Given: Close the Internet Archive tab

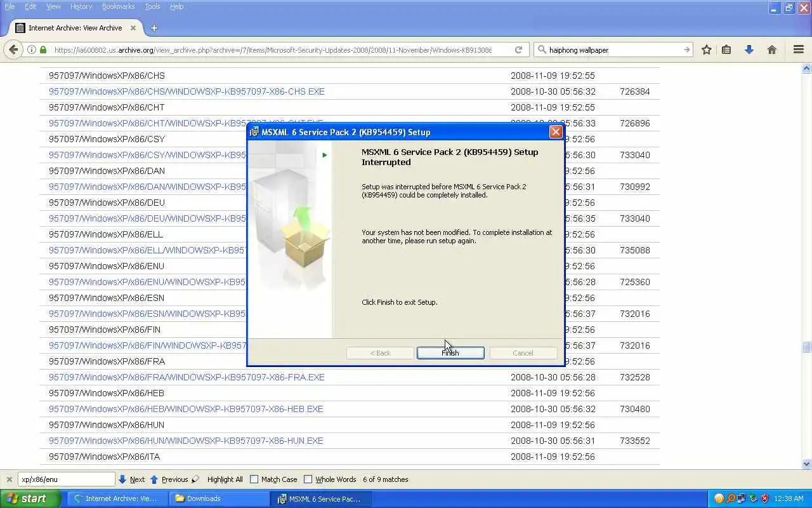Looking at the screenshot, I should [133, 28].
